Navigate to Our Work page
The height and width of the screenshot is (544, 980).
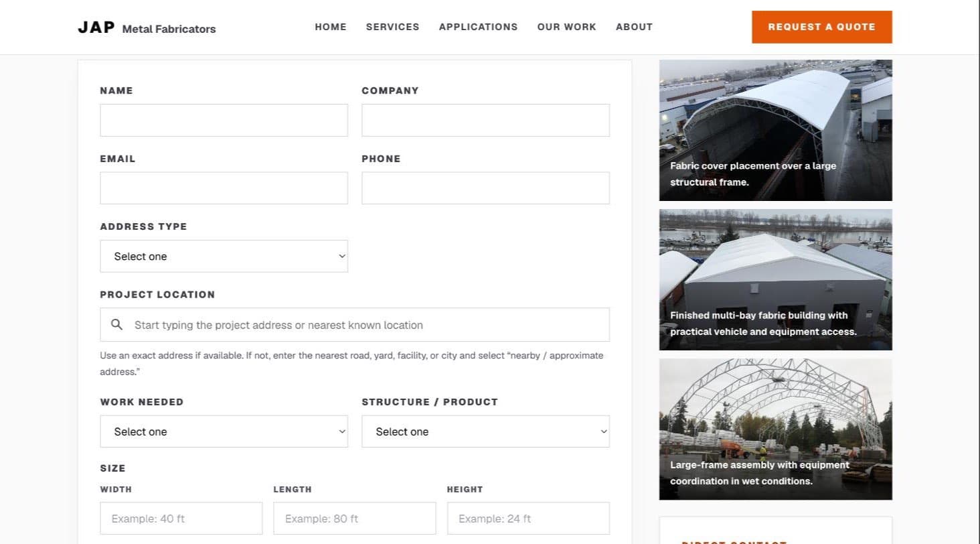click(566, 27)
